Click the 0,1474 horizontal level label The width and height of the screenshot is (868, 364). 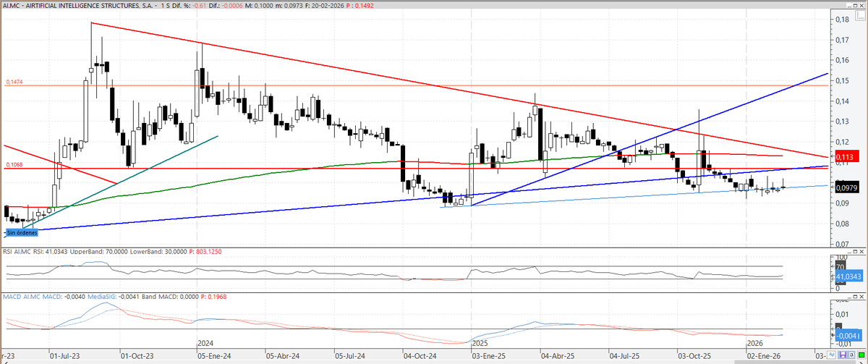(x=15, y=82)
